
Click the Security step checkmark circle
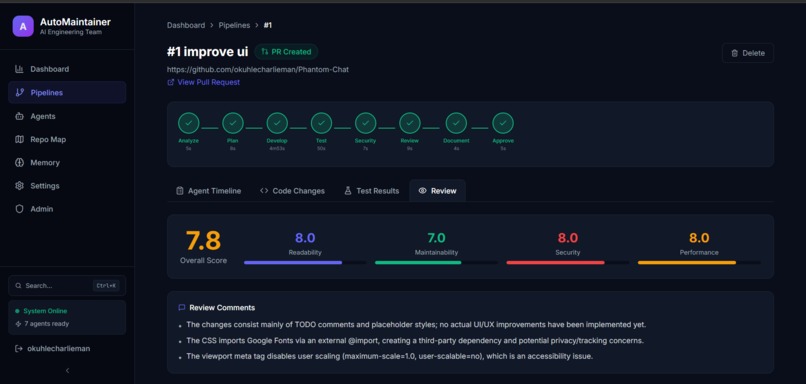point(365,123)
